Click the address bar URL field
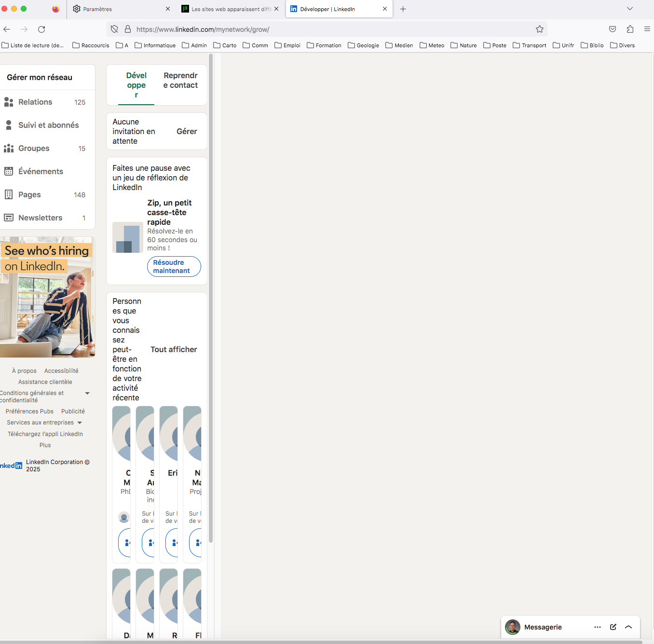Screen dimensions: 654x644 click(x=328, y=29)
